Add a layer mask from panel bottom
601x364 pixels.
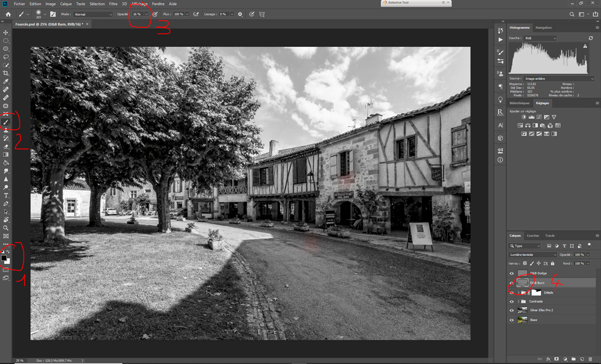[557, 359]
